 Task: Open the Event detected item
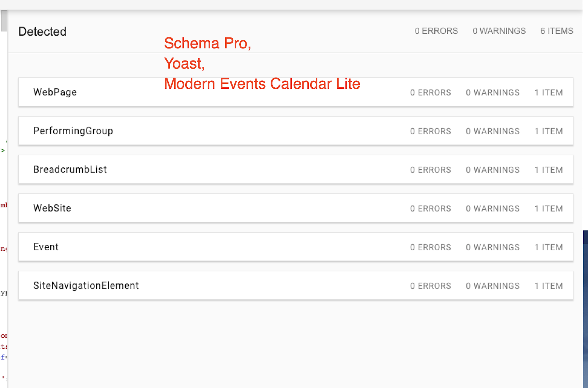46,247
